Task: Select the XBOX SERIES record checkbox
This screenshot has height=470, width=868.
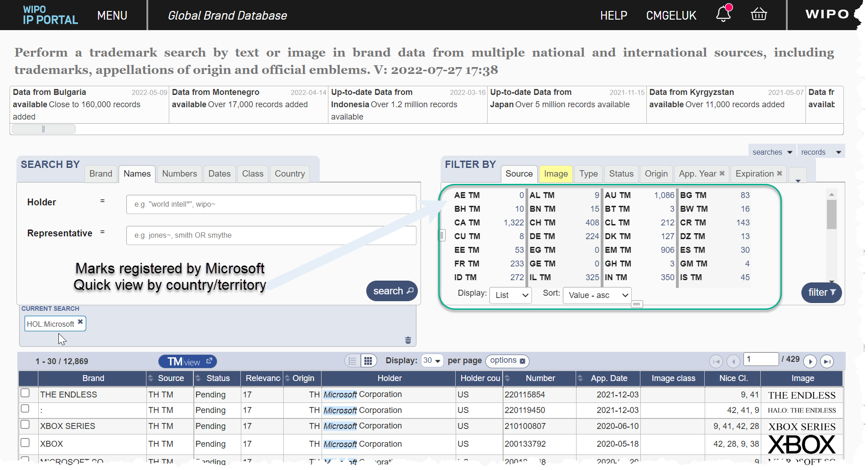Action: 25,424
